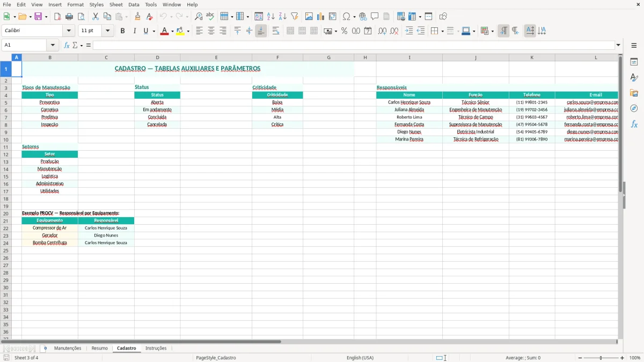Toggle Align Left
The image size is (644, 362).
click(x=200, y=31)
